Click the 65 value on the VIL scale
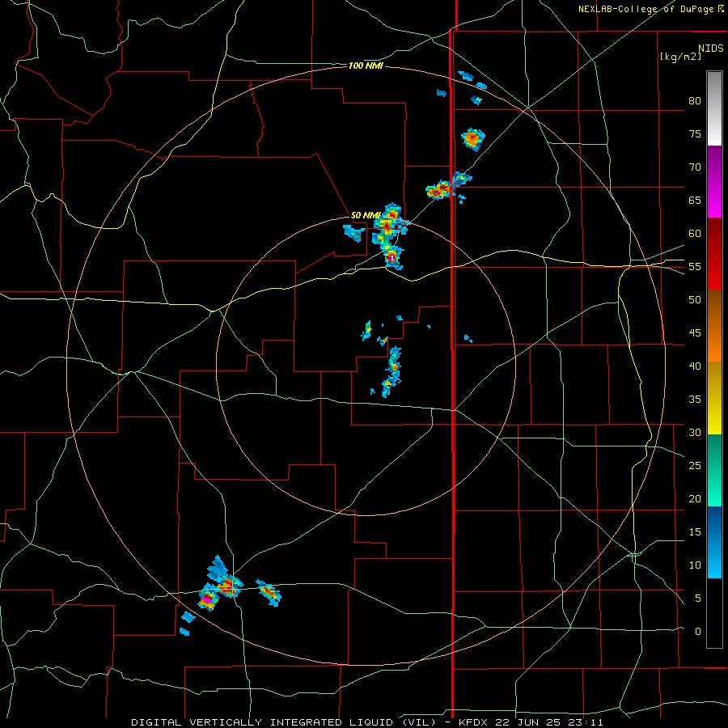The image size is (728, 728). click(695, 200)
